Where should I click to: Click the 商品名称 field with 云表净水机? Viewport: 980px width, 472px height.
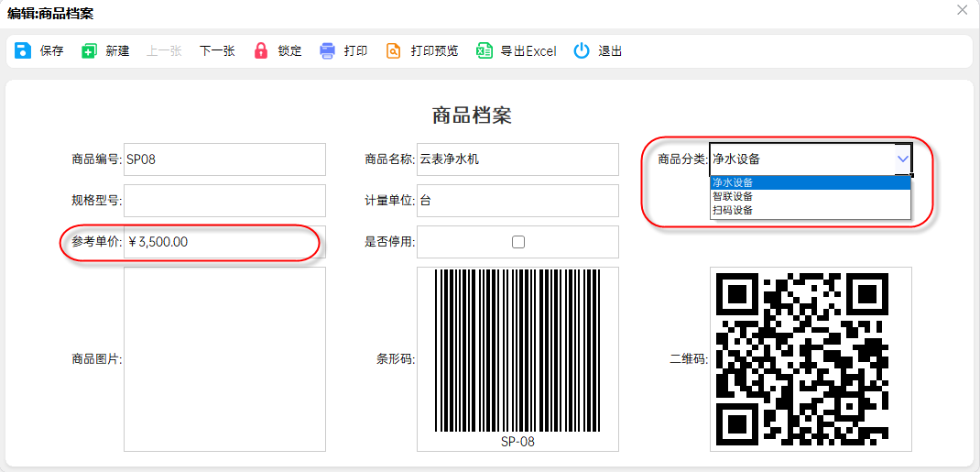pos(517,159)
